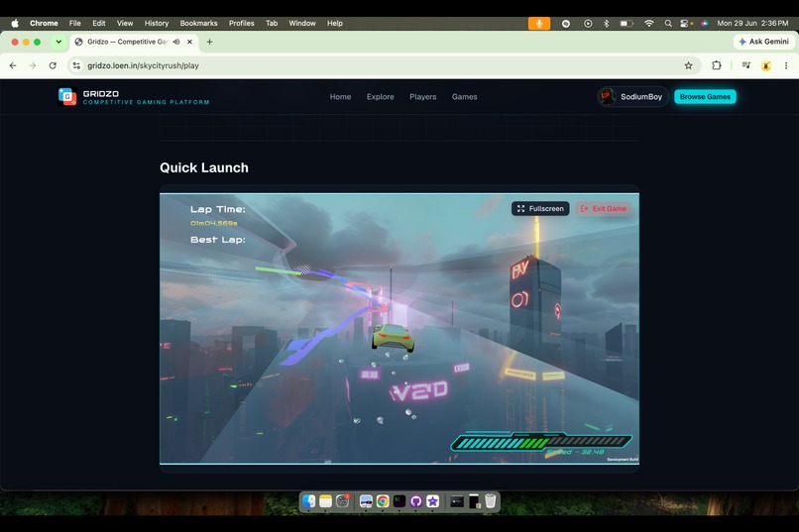Close the Gridzo tab
The height and width of the screenshot is (532, 799).
189,42
